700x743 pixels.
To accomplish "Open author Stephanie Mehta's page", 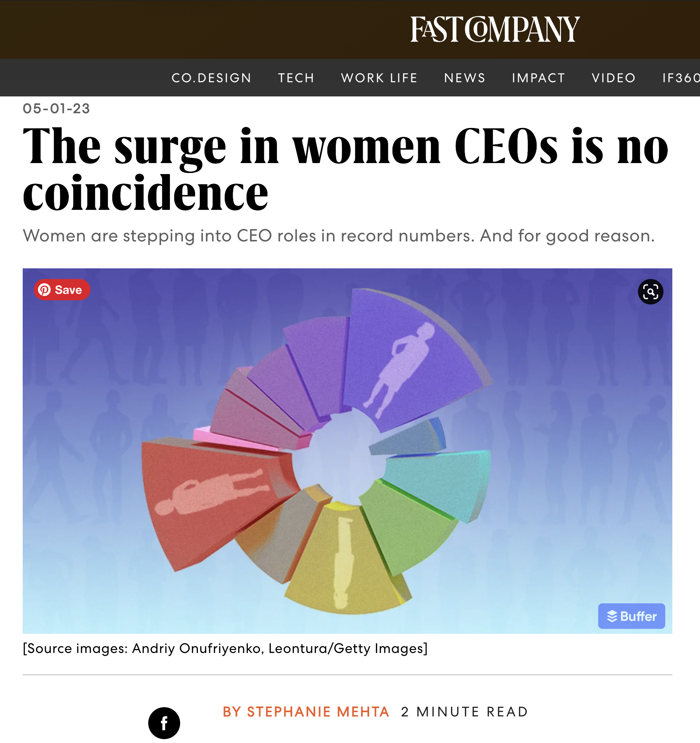I will [306, 712].
